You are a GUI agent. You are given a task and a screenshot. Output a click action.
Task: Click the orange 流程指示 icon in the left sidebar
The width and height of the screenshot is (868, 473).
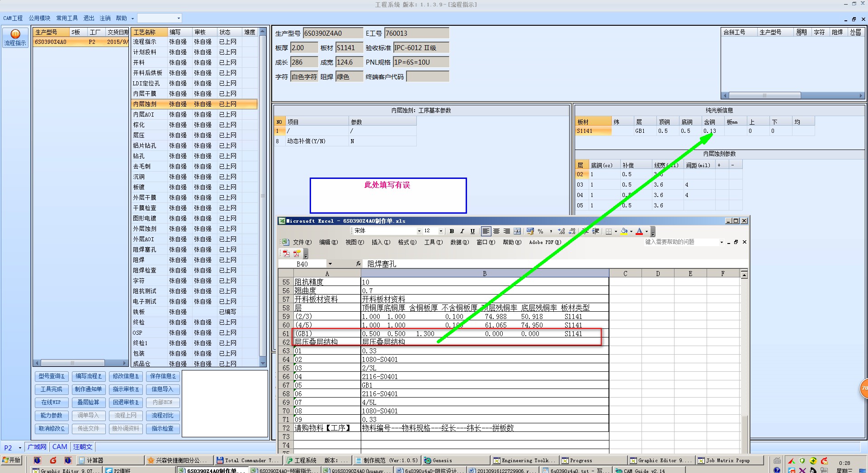point(15,38)
